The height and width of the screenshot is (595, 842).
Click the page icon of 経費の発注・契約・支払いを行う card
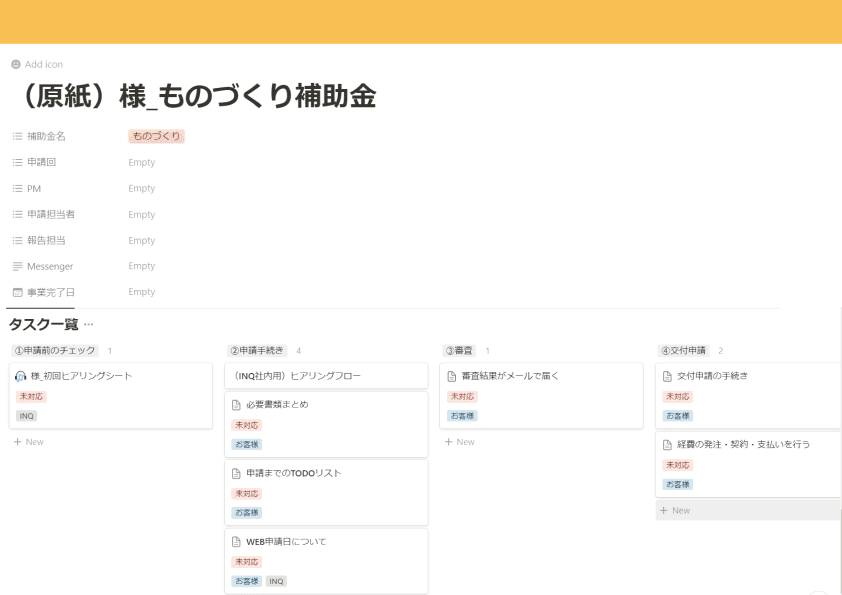coord(667,445)
